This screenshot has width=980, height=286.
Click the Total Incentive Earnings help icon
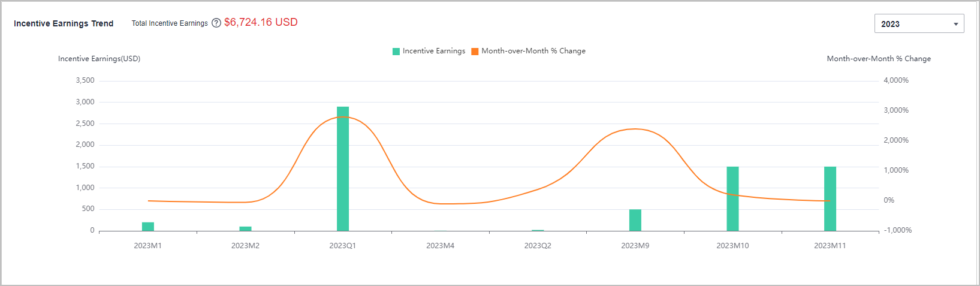click(216, 23)
